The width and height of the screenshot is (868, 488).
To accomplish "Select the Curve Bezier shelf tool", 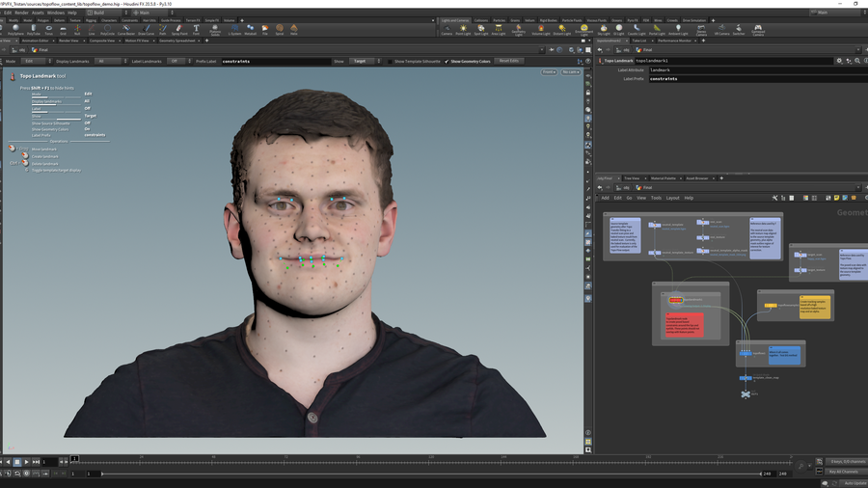I will click(126, 30).
